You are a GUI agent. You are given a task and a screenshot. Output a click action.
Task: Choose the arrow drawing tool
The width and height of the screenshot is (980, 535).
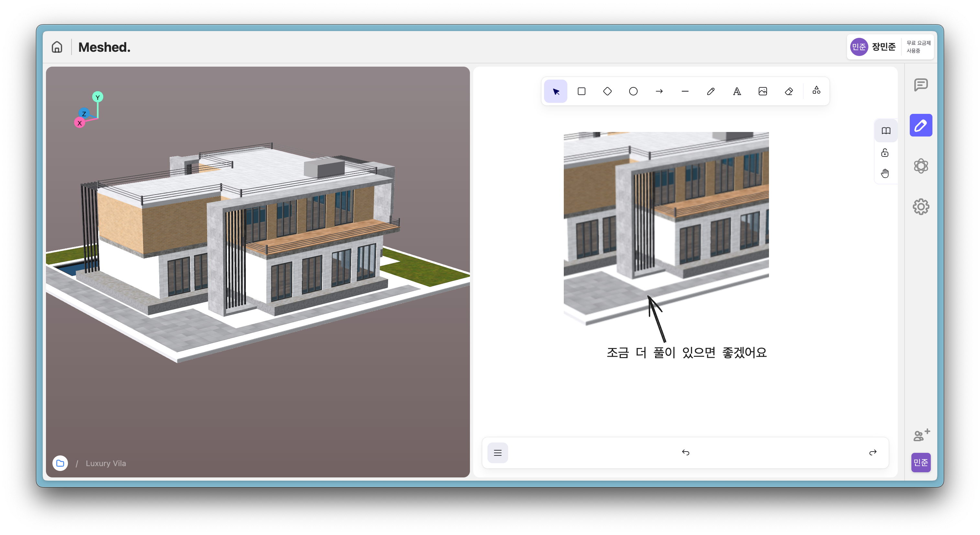[x=659, y=91]
